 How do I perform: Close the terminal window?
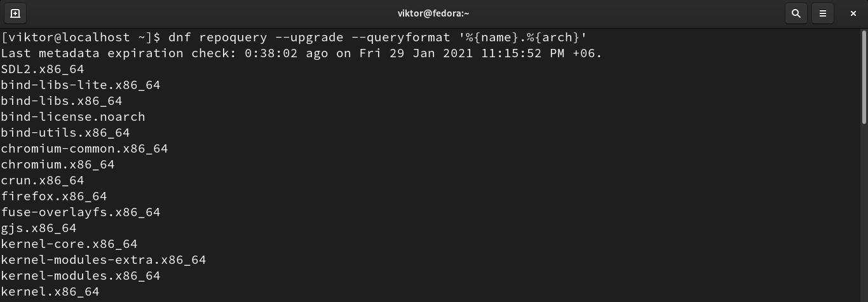point(853,13)
